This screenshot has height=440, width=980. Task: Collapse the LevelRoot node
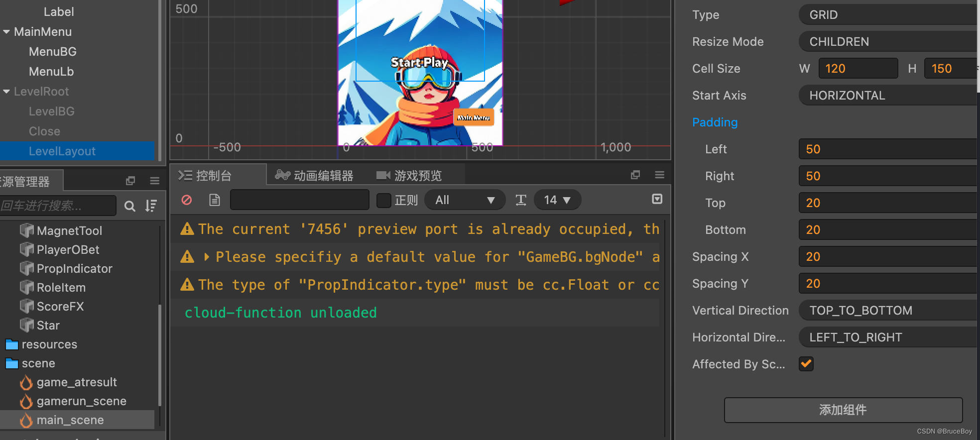(x=6, y=92)
